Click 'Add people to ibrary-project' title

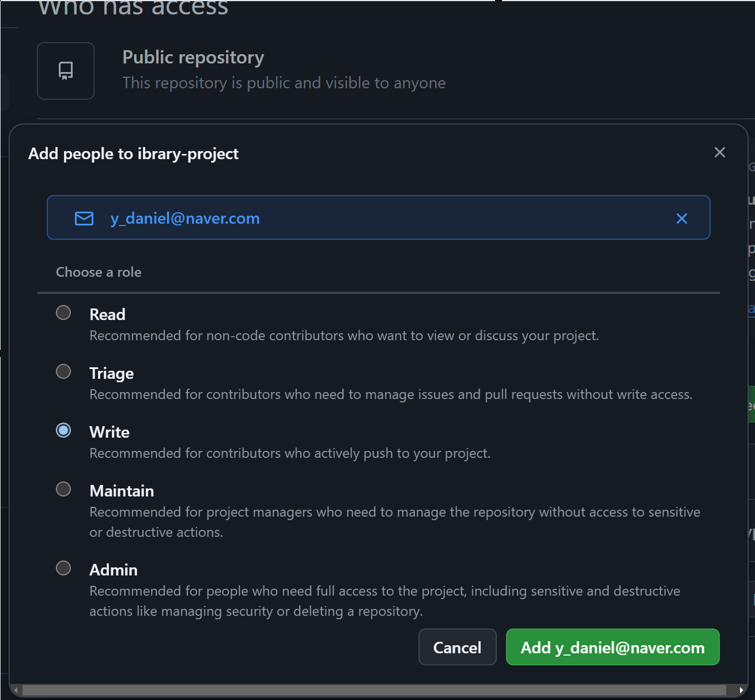coord(133,154)
